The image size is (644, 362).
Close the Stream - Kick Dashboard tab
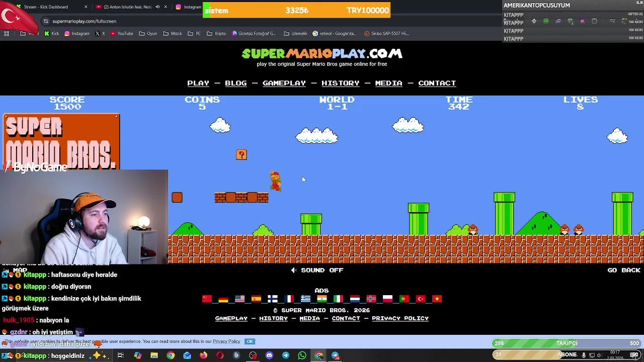(x=86, y=7)
